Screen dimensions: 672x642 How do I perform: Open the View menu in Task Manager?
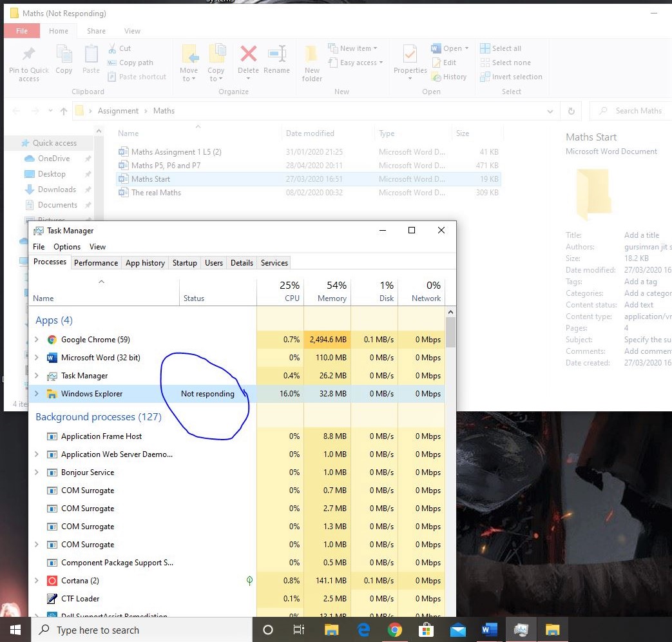click(x=97, y=247)
